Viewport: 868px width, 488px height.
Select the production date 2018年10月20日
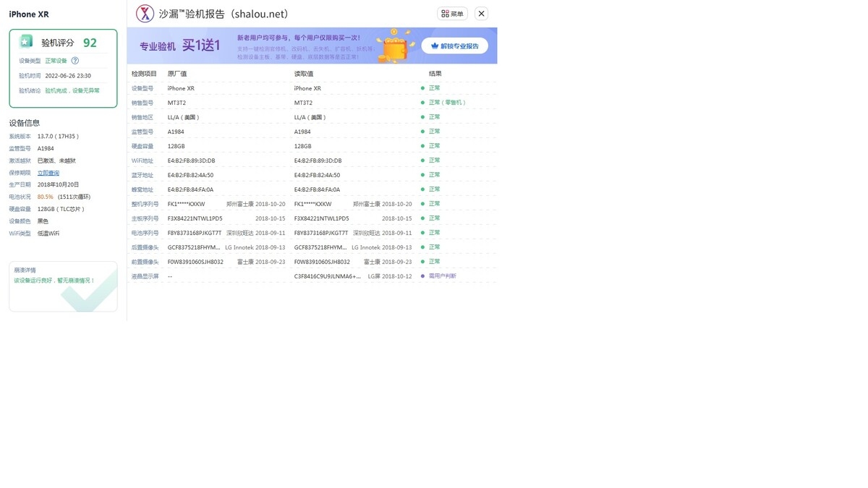tap(59, 184)
